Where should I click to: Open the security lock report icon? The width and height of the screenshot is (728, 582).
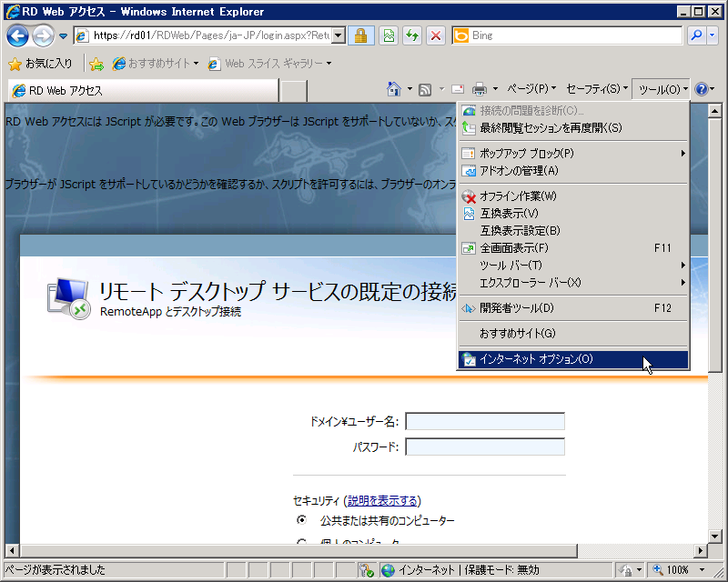pyautogui.click(x=360, y=35)
